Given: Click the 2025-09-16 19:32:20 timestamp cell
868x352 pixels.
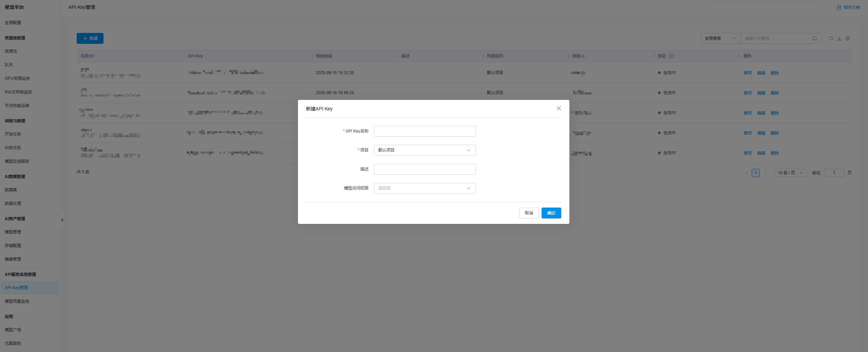Looking at the screenshot, I should pyautogui.click(x=335, y=73).
